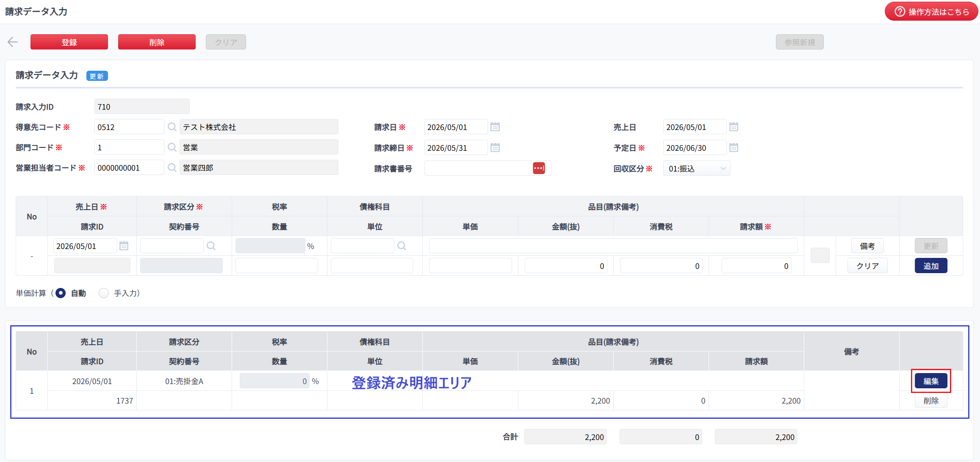Click the 請求入力ID field showing 710
This screenshot has width=980, height=462.
142,107
